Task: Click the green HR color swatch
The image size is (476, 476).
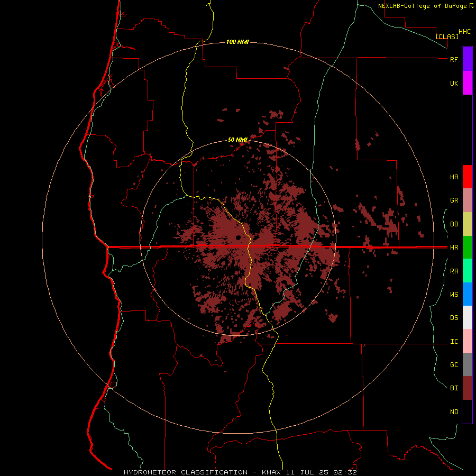Action: point(467,248)
